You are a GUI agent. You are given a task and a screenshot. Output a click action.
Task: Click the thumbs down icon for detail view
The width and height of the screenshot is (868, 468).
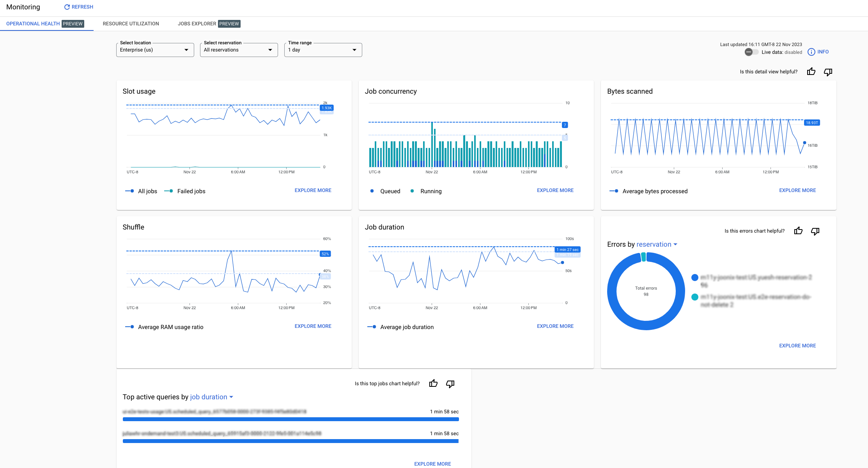[828, 71]
